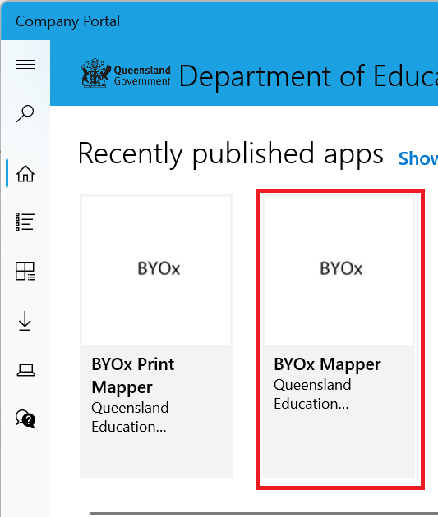Select the BYOx Print Mapper title text
Viewport: 438px width, 517px height.
(133, 376)
